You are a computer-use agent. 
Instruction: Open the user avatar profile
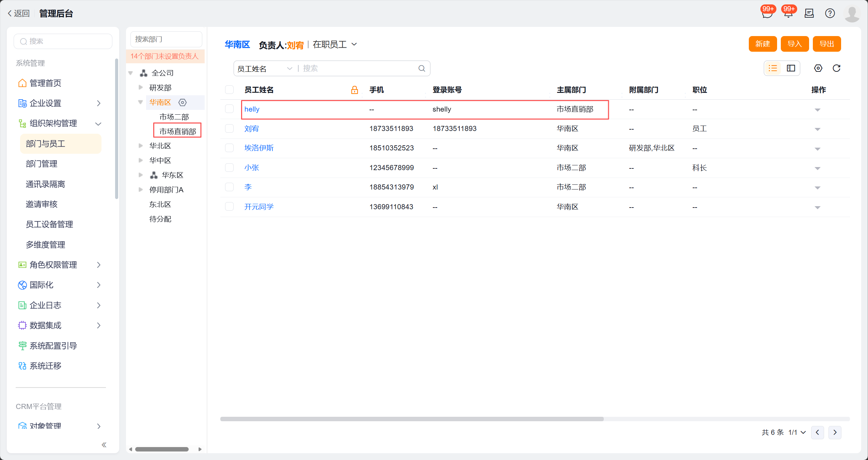click(852, 14)
